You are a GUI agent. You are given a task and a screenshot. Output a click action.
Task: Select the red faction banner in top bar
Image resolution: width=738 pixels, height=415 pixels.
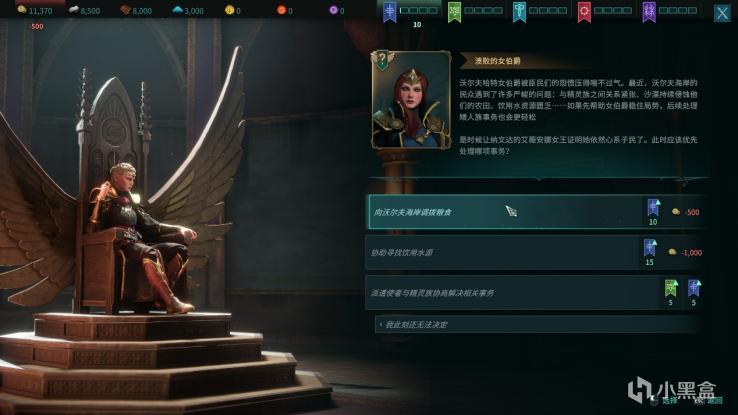[584, 12]
